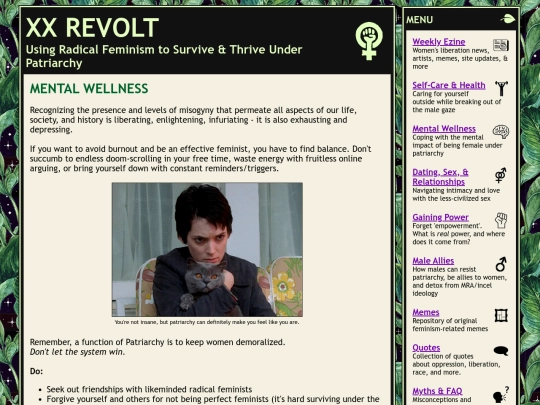
Task: Click the description 'Navigating intimacy and love'
Action: 456,195
